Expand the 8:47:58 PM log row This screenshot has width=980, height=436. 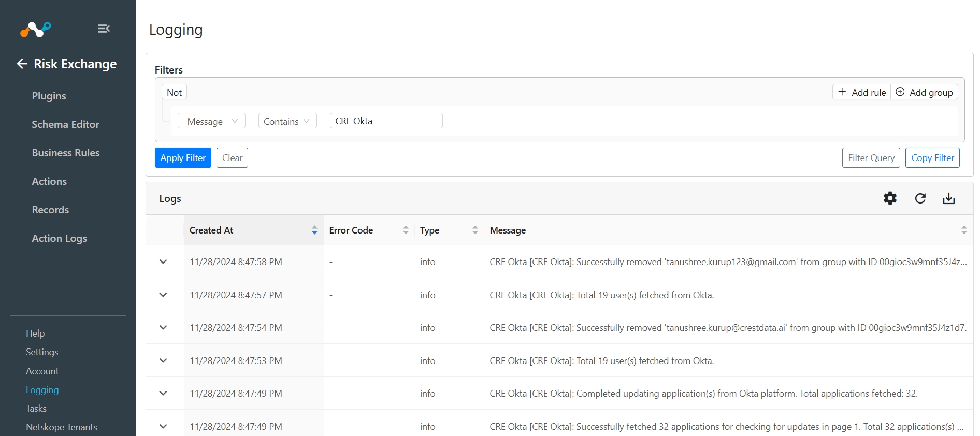coord(163,262)
